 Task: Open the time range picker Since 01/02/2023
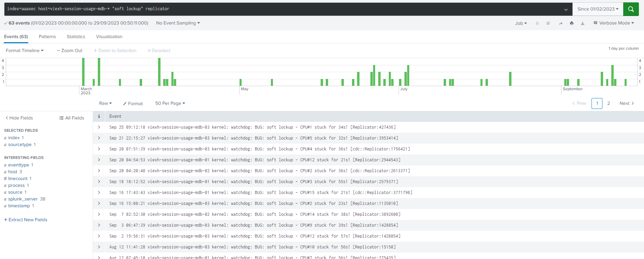pos(598,9)
